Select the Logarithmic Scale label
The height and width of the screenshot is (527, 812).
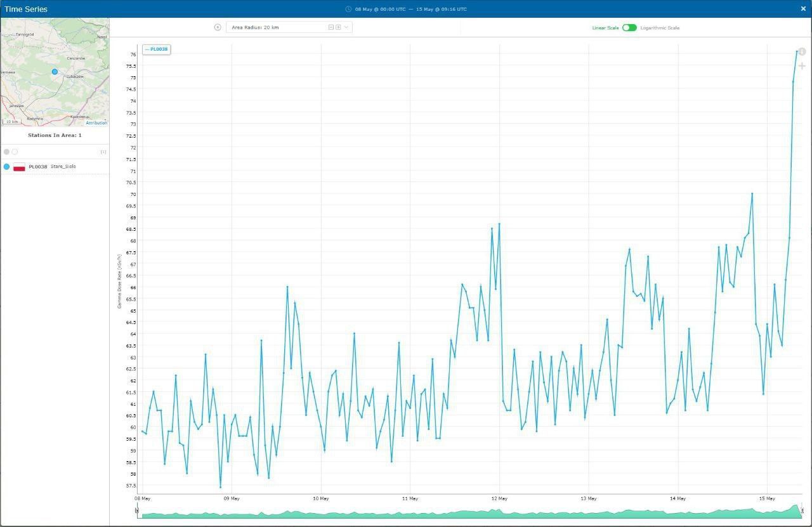pos(660,28)
